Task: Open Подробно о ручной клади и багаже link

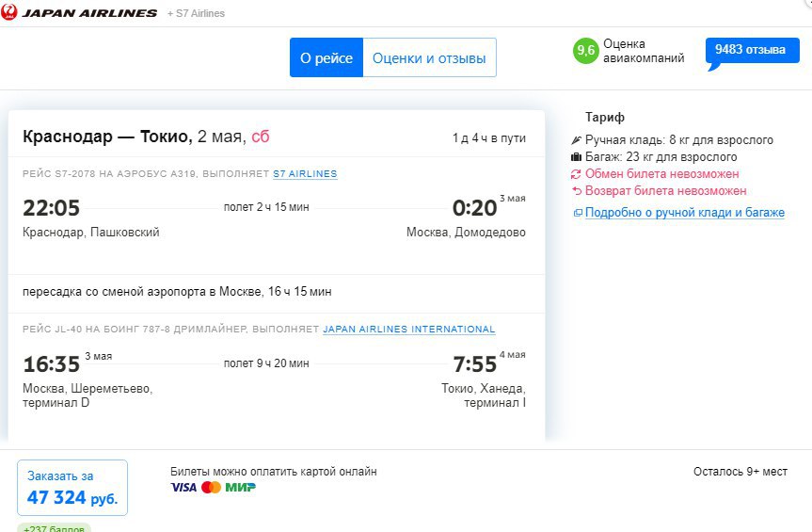Action: tap(685, 213)
